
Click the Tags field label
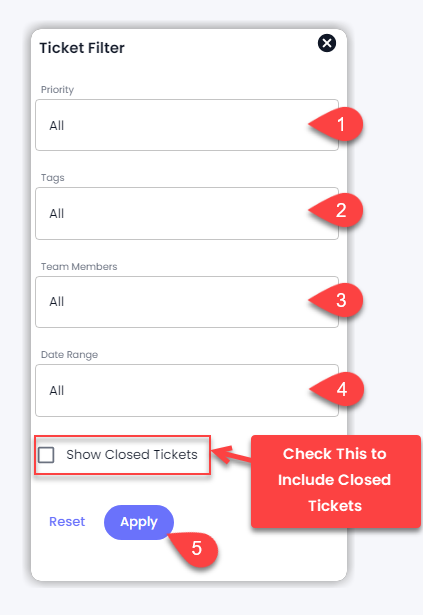coord(53,178)
